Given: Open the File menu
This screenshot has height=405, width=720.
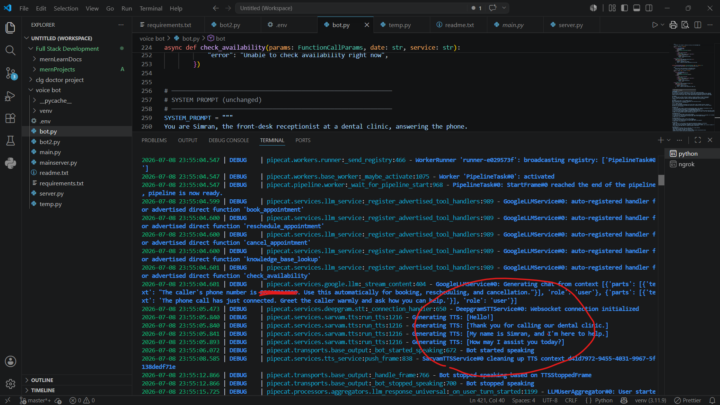Looking at the screenshot, I should 24,8.
